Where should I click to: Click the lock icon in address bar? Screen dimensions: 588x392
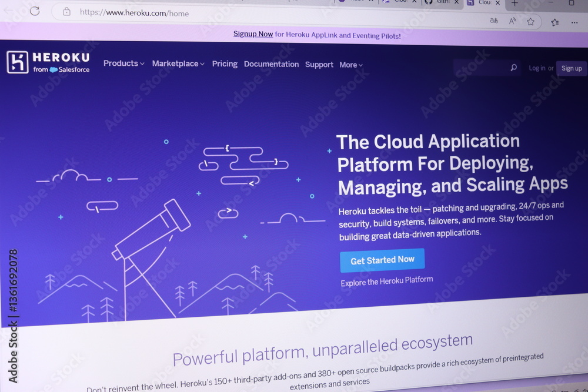coord(67,12)
